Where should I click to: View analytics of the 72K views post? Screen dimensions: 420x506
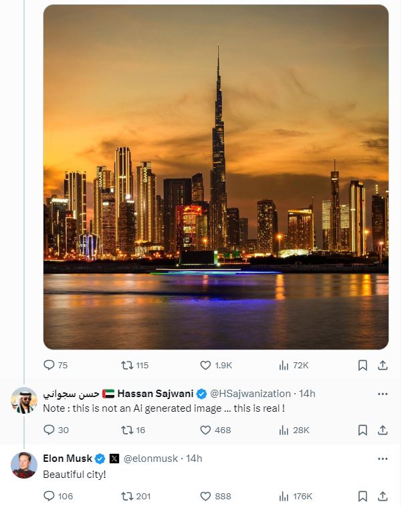(x=294, y=365)
